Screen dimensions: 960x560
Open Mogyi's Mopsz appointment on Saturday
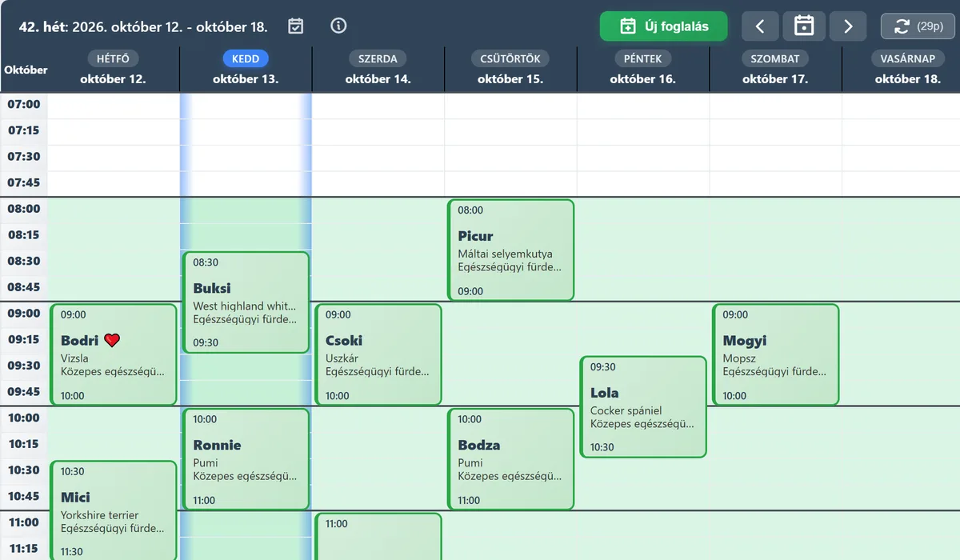(775, 354)
